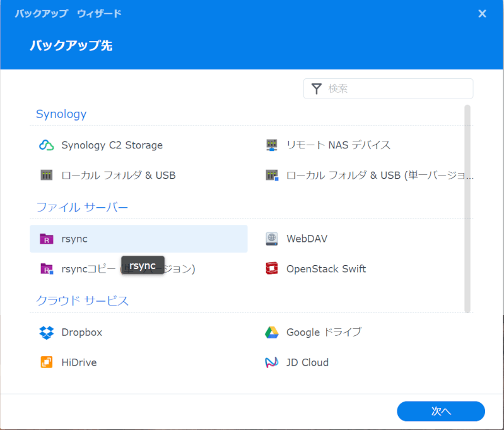Image resolution: width=504 pixels, height=430 pixels.
Task: Select the Dropbox label
Action: pyautogui.click(x=81, y=333)
